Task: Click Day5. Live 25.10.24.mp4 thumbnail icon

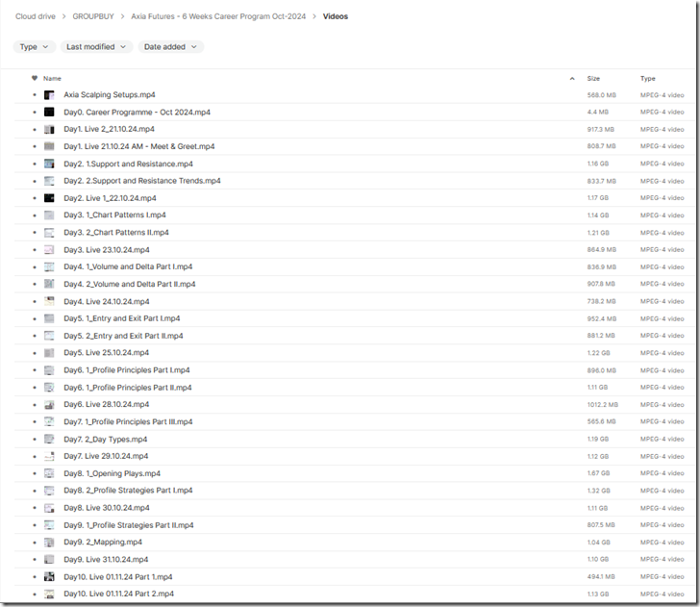Action: click(49, 353)
